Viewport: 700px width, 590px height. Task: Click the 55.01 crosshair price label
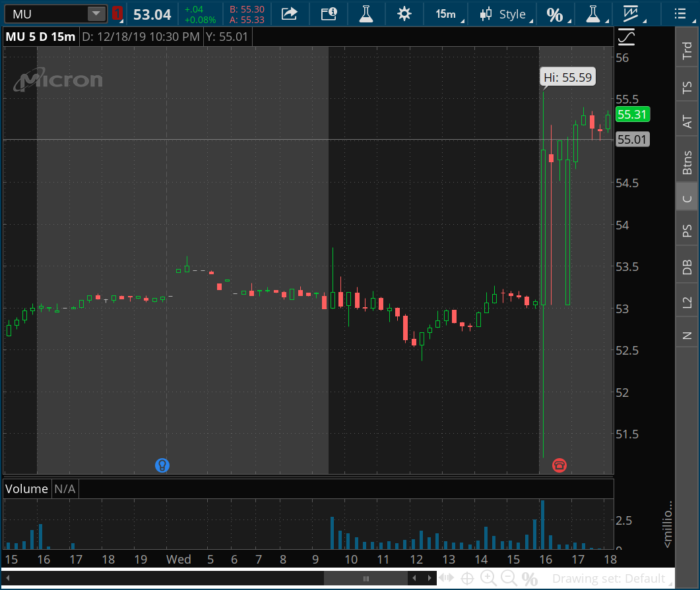[633, 140]
